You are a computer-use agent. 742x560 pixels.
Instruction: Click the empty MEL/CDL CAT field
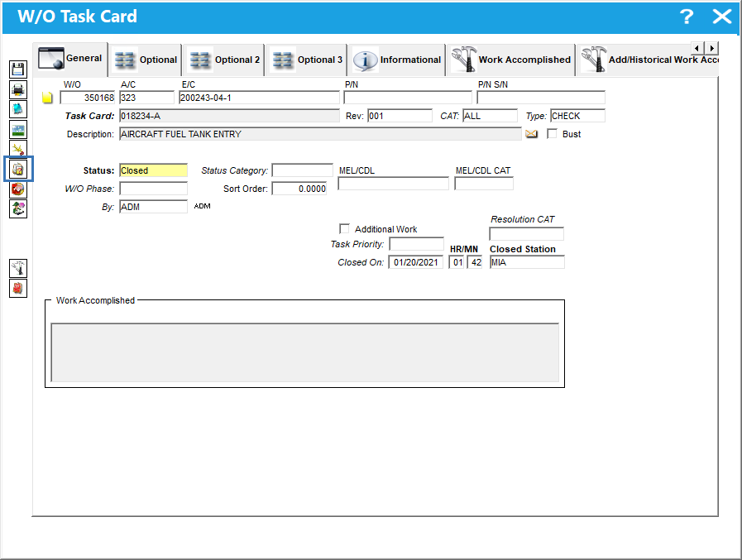click(x=484, y=184)
